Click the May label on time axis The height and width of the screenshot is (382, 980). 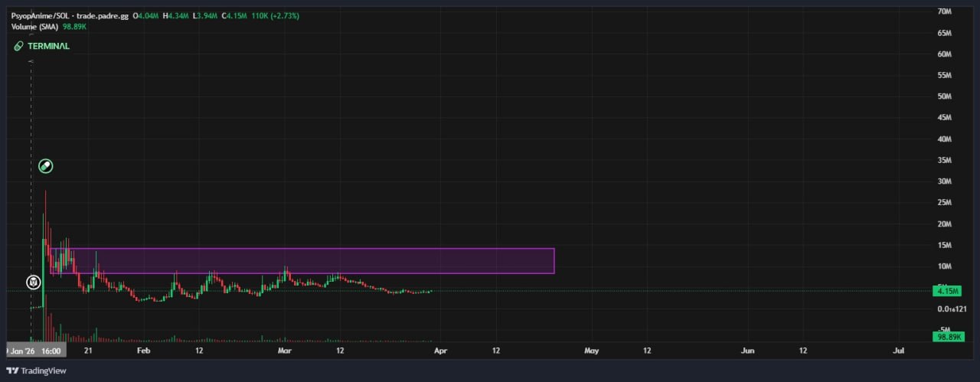coord(591,351)
